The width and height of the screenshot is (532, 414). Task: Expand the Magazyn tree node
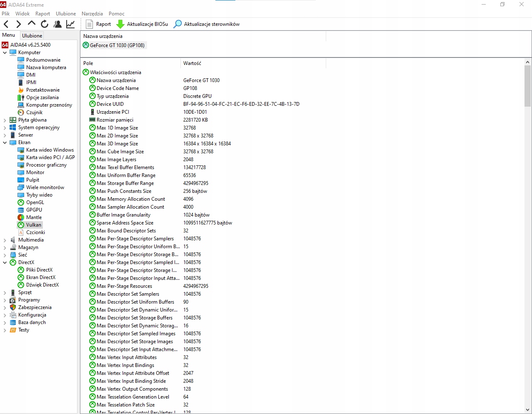point(5,247)
